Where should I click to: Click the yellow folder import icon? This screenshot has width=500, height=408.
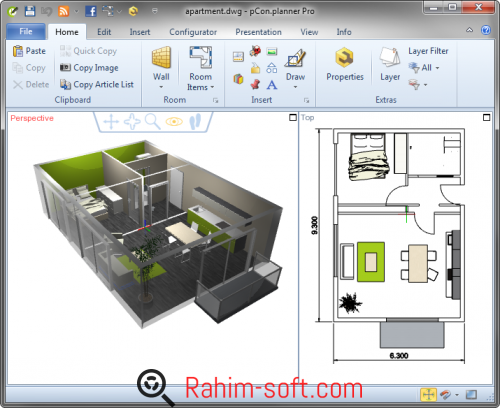[255, 68]
